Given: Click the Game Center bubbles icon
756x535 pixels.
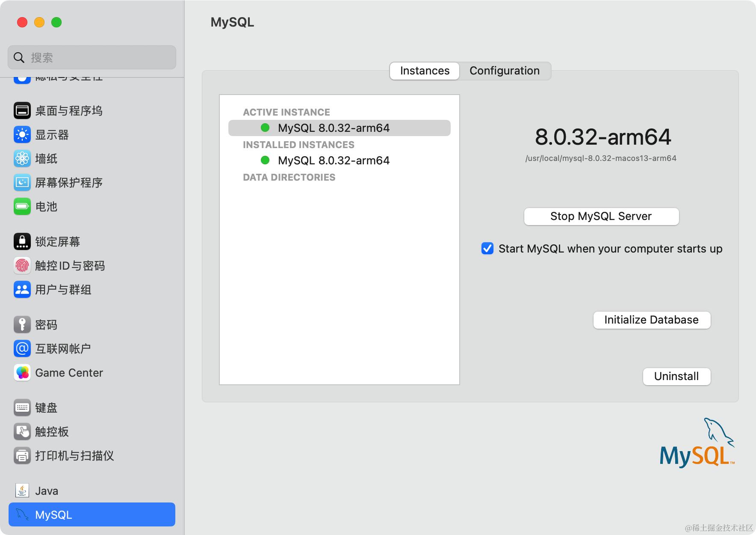Looking at the screenshot, I should [x=22, y=373].
